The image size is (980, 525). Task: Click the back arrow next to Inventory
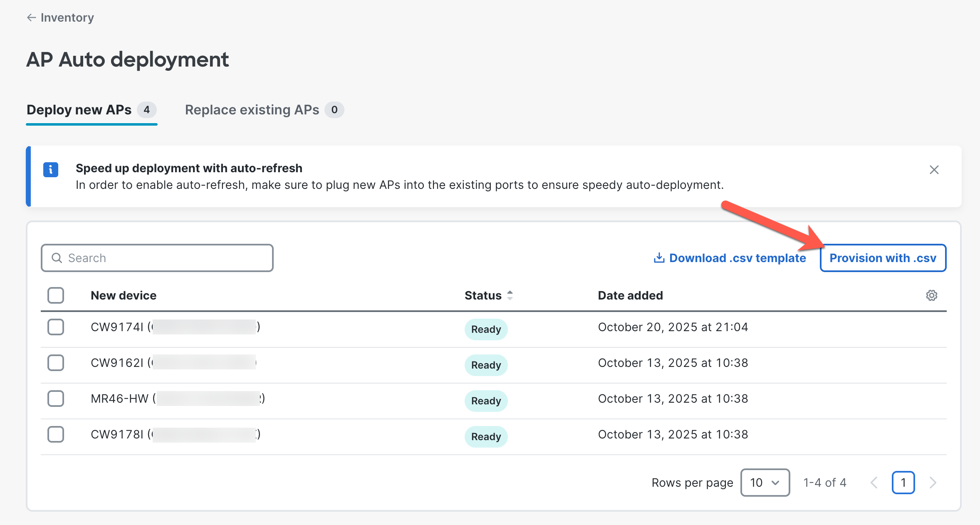click(x=31, y=17)
